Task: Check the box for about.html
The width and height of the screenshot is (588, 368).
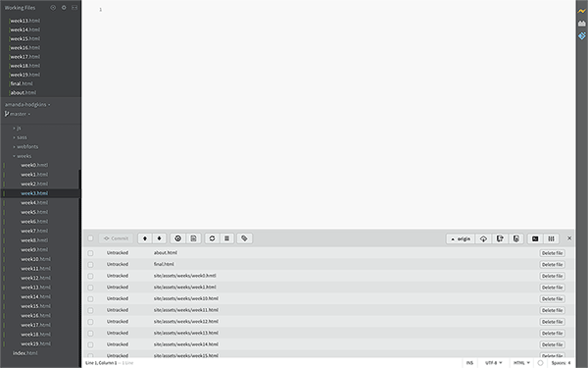Action: [90, 253]
